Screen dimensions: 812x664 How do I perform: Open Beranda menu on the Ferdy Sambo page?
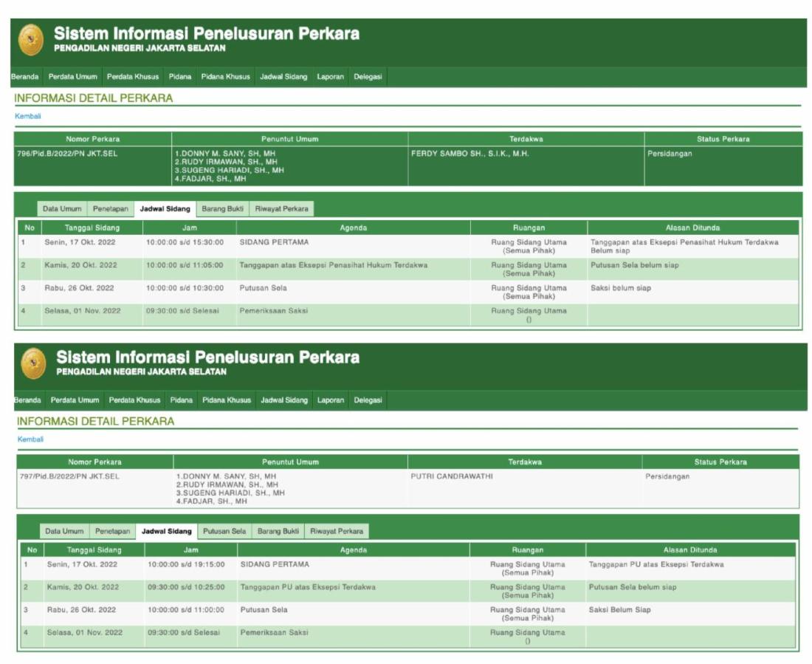(25, 77)
